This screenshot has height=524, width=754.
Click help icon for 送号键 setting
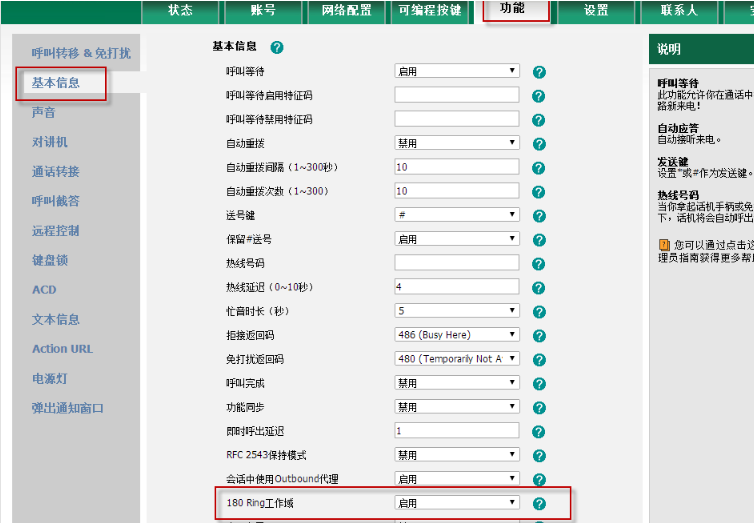(538, 216)
